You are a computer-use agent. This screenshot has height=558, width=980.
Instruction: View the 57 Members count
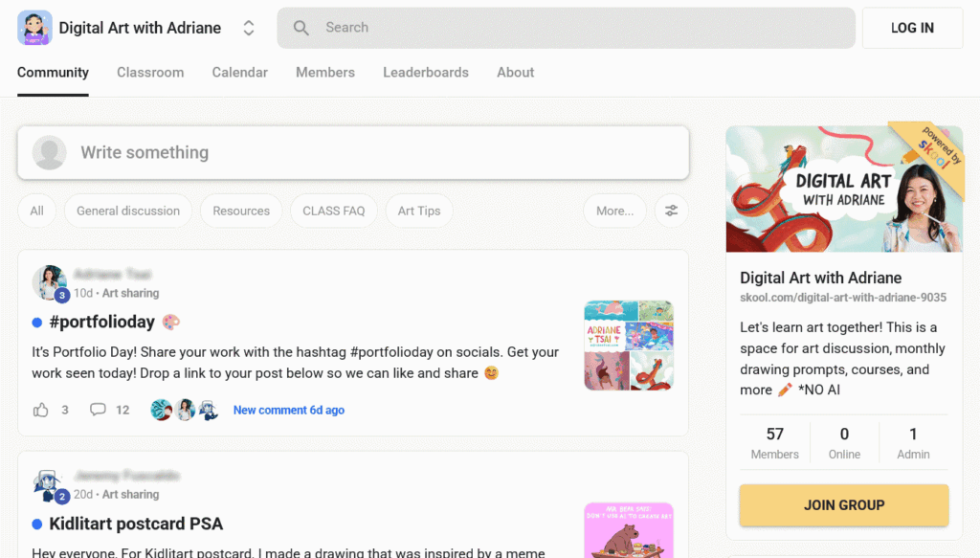pos(775,442)
